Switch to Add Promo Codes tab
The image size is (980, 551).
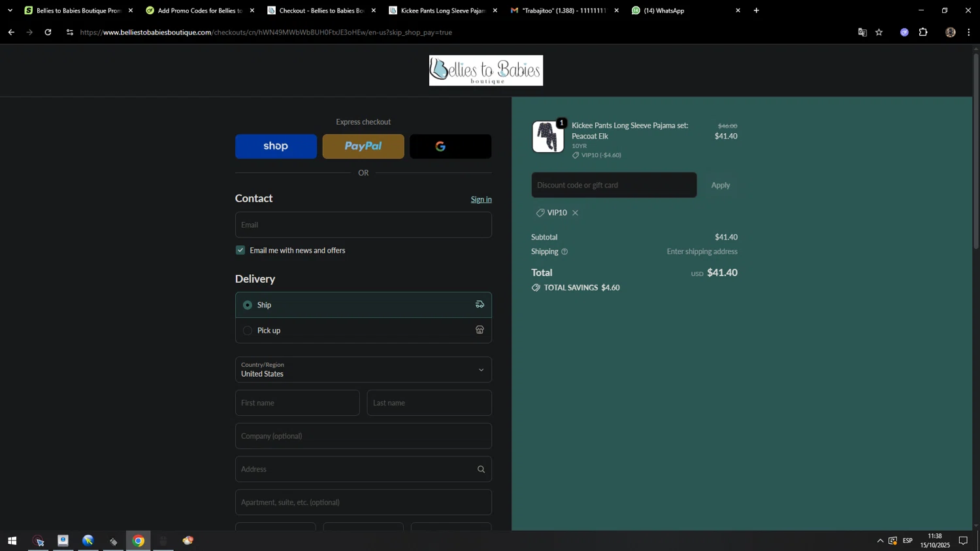[199, 10]
